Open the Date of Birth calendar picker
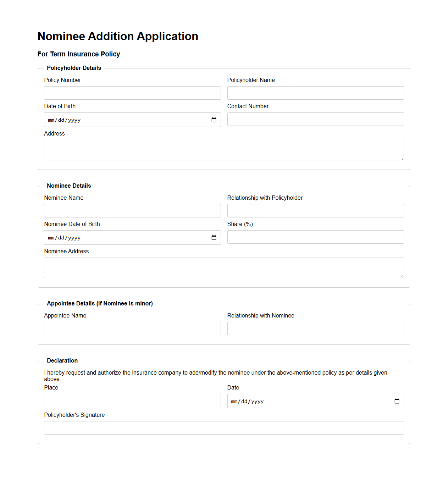 tap(214, 120)
